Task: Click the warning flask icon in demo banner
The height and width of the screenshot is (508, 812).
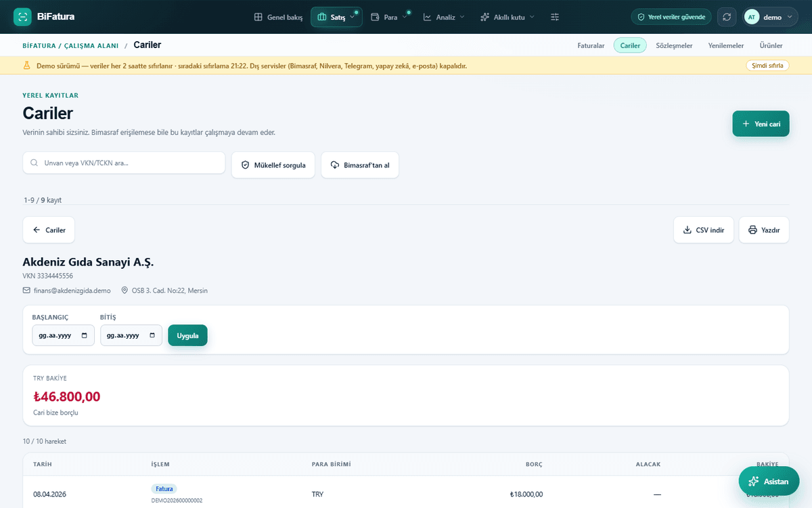Action: 27,66
